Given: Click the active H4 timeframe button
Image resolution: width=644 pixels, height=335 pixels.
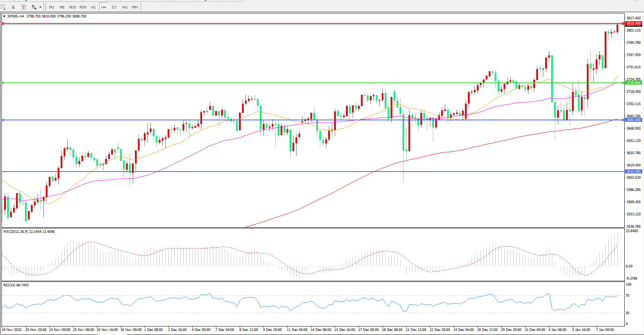Looking at the screenshot, I should click(x=104, y=7).
